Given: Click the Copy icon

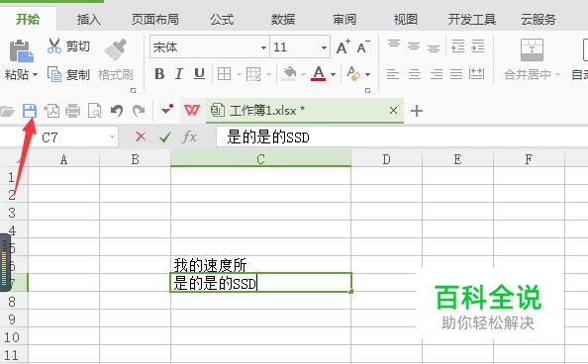Looking at the screenshot, I should (54, 74).
